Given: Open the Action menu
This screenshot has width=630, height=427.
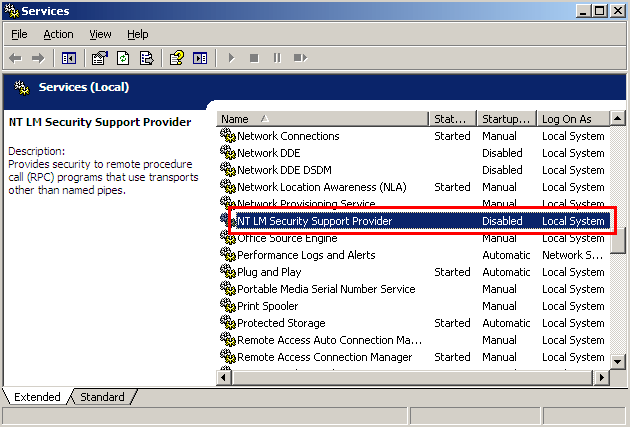Looking at the screenshot, I should [x=58, y=34].
